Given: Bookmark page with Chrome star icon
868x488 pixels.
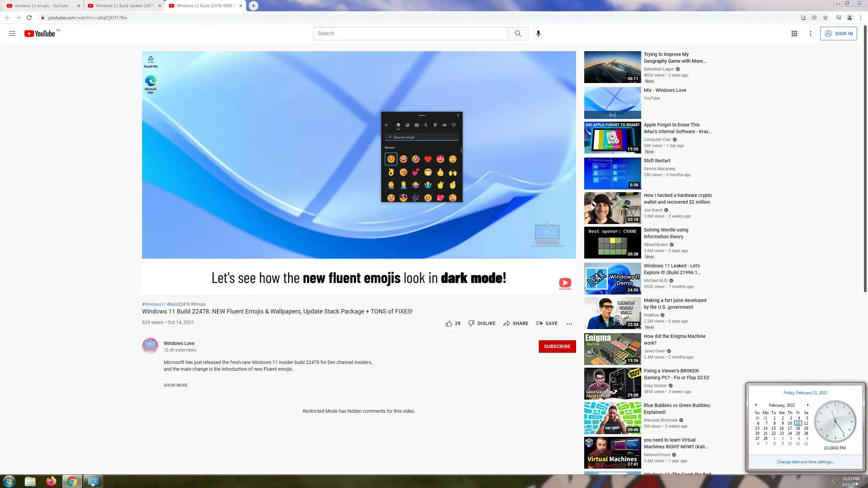Looking at the screenshot, I should pos(825,18).
